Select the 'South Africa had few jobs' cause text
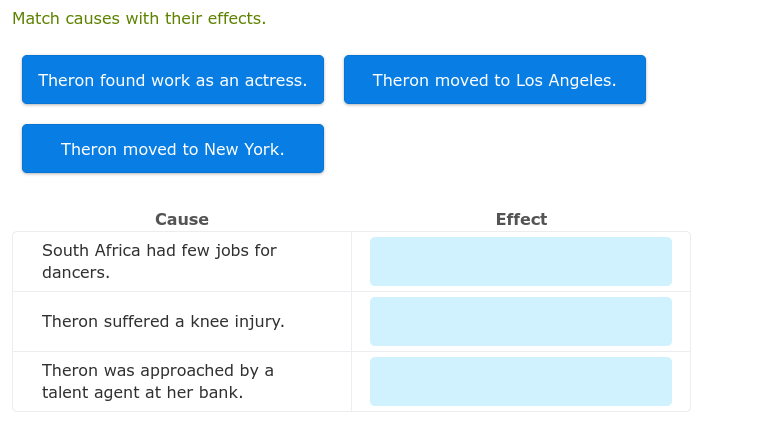 [159, 251]
